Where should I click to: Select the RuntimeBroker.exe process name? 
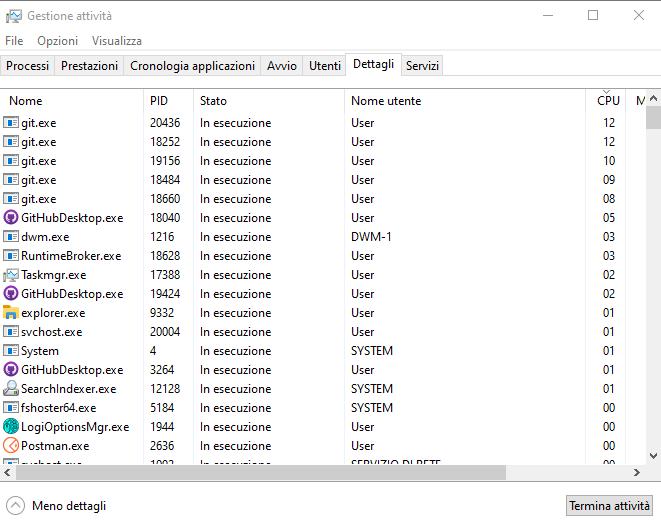71,256
